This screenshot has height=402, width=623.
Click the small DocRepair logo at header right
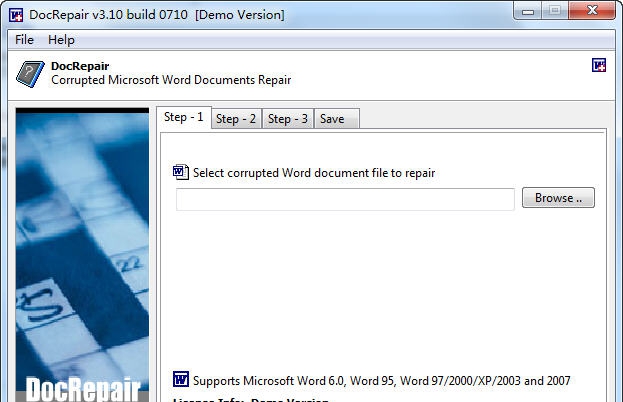(599, 65)
